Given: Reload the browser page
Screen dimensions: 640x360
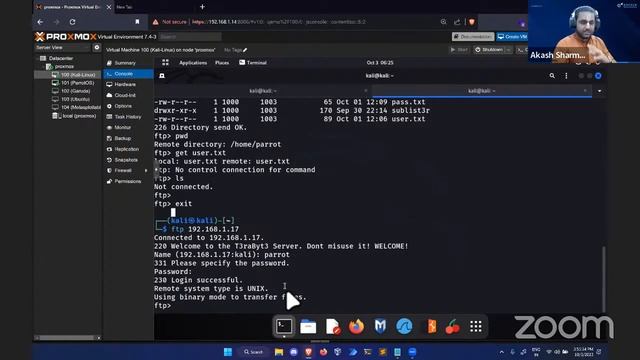Looking at the screenshot, I should pyautogui.click(x=72, y=22).
